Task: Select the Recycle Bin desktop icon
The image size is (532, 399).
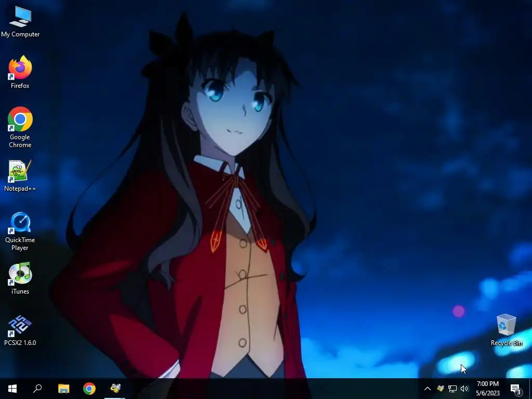Action: coord(506,330)
